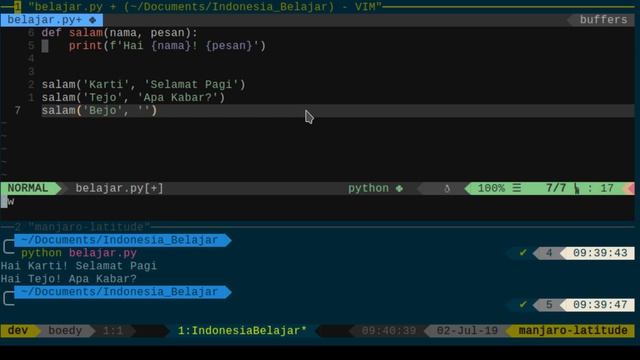Click belajar.py[+] filename in status line
Image resolution: width=640 pixels, height=360 pixels.
click(119, 188)
